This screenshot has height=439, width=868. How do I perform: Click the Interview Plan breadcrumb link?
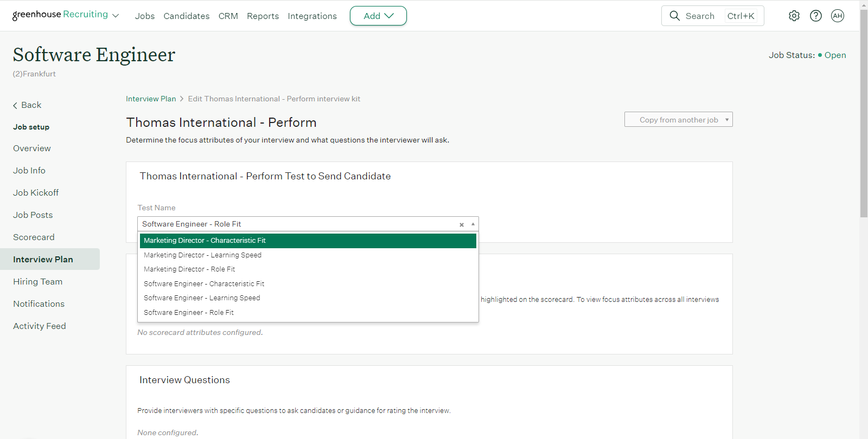coord(151,99)
